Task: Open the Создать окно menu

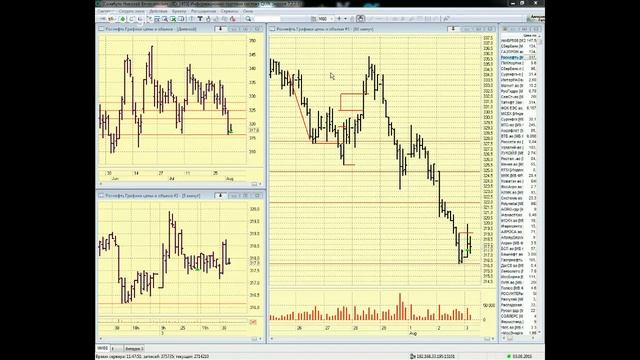Action: click(x=132, y=11)
